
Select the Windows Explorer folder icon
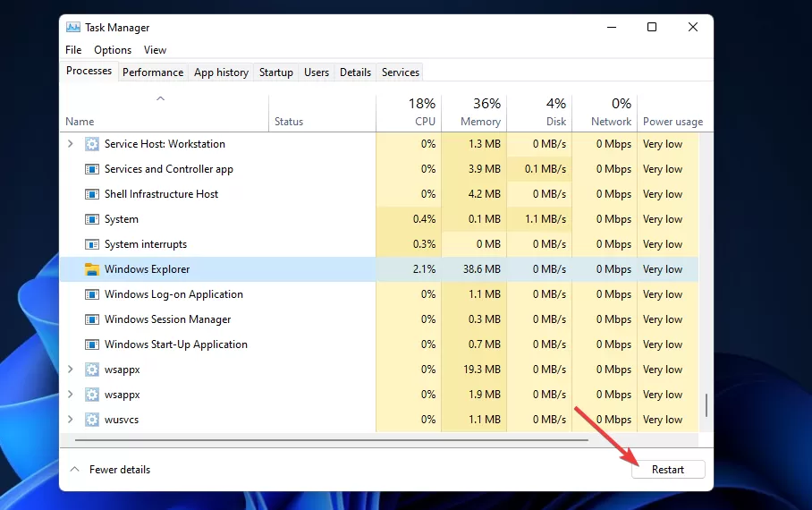click(91, 269)
